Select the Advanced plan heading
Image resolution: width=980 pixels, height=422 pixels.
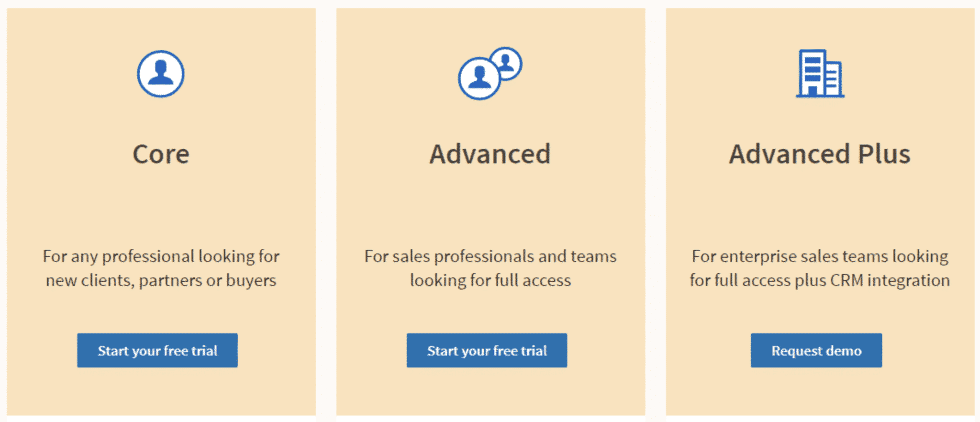click(x=489, y=154)
